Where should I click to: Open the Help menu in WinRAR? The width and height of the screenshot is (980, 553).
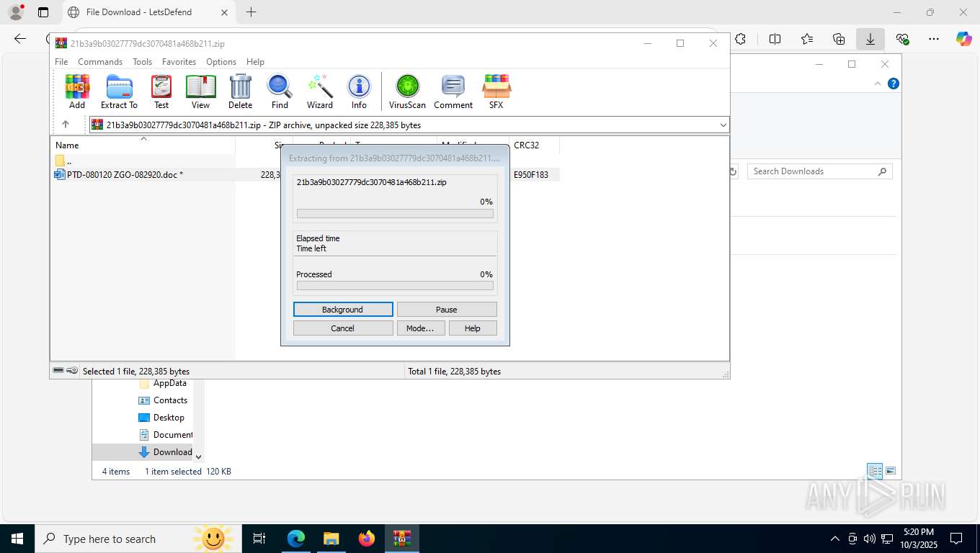pyautogui.click(x=255, y=62)
